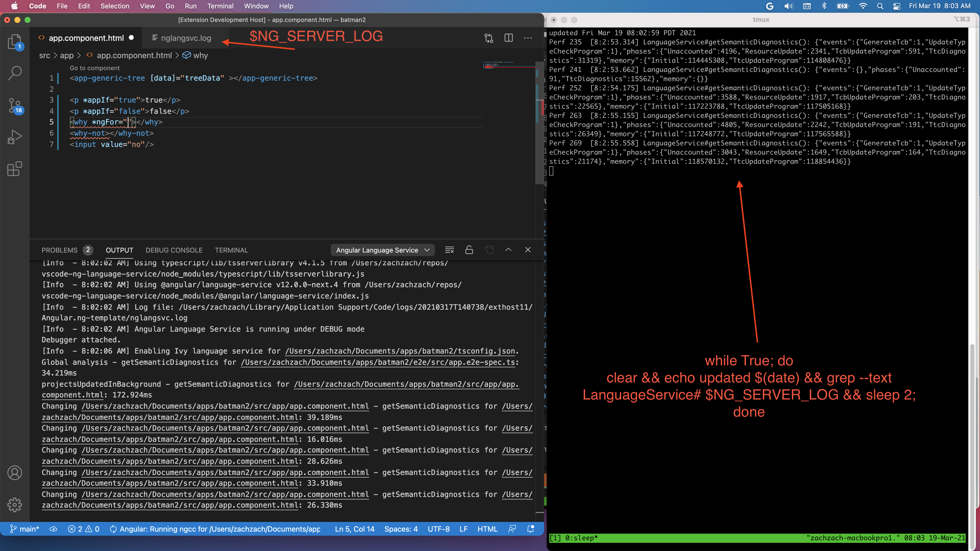
Task: Open macOS Control Center
Action: pyautogui.click(x=896, y=6)
